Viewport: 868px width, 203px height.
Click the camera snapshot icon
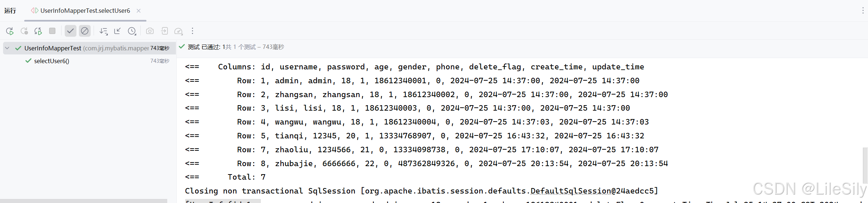(150, 31)
